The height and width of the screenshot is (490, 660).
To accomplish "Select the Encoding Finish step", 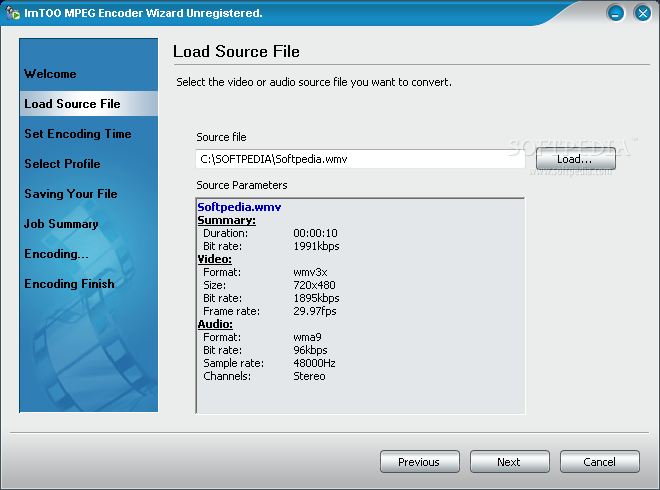I will pos(69,284).
